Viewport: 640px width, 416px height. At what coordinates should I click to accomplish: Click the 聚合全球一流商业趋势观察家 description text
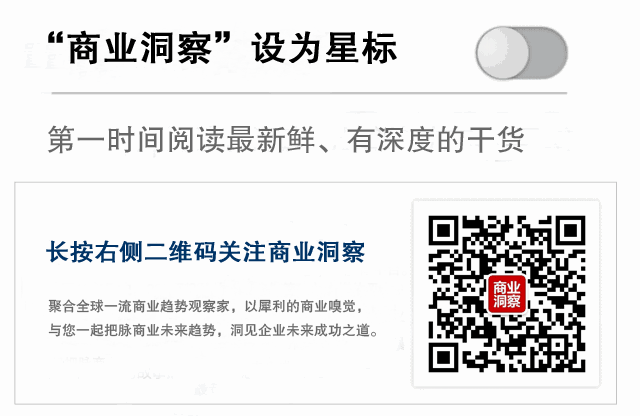[x=139, y=306]
